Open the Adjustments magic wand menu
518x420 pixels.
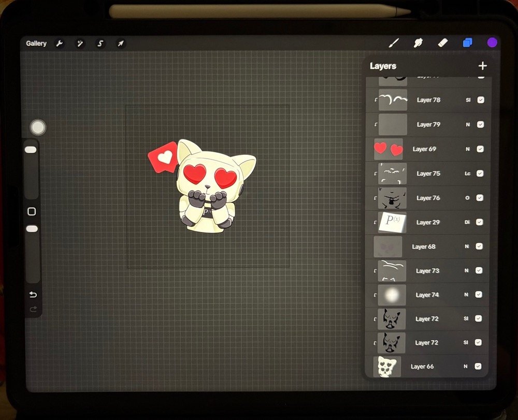pos(80,44)
